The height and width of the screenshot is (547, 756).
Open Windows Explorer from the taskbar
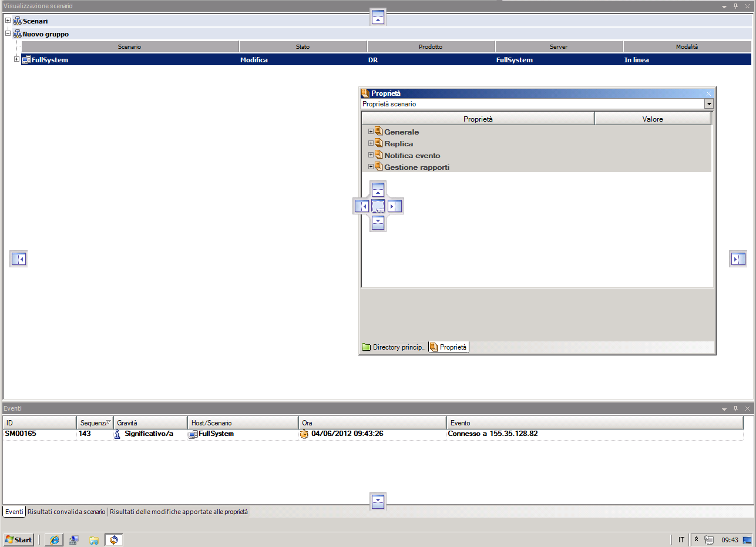93,540
